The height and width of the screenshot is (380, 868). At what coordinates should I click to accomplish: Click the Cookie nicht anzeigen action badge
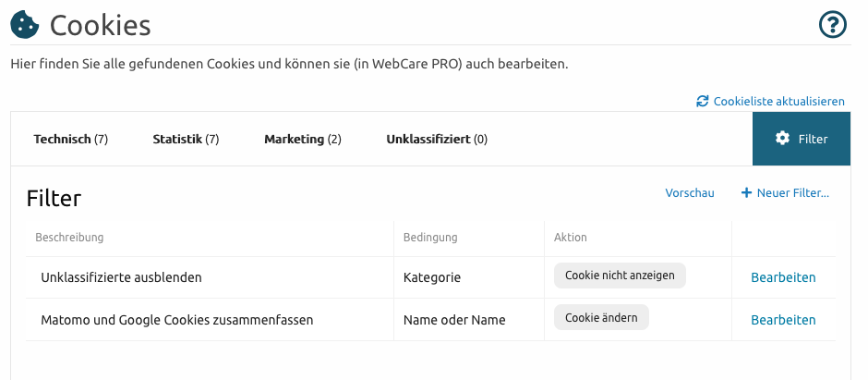point(620,276)
